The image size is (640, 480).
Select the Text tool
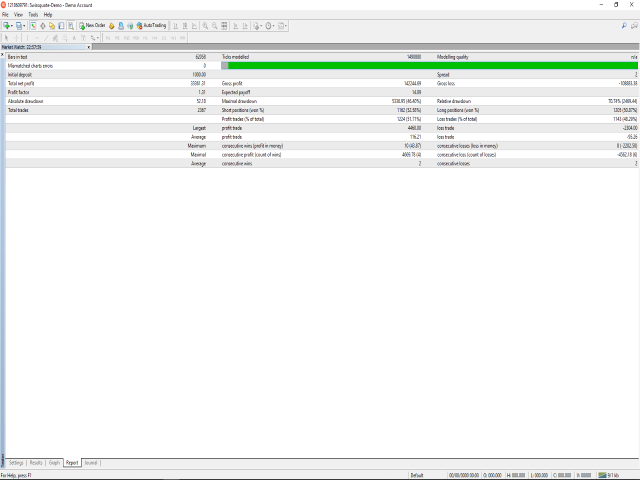coord(74,38)
